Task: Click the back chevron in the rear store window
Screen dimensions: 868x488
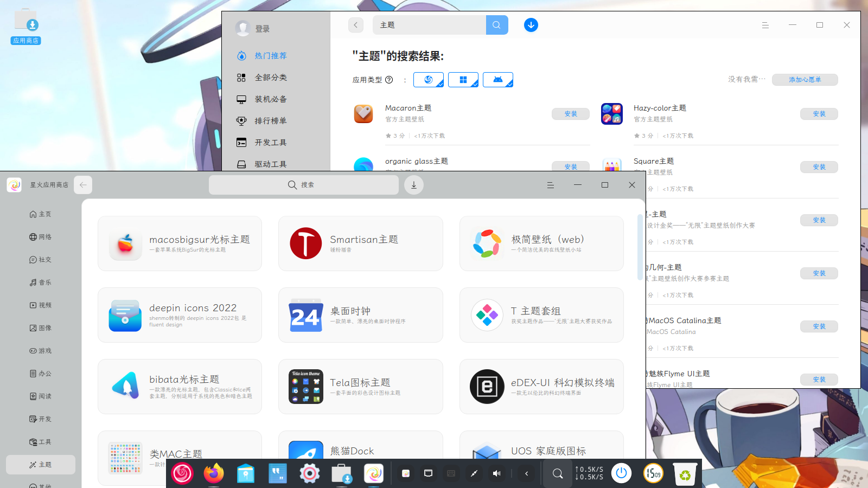Action: pyautogui.click(x=356, y=25)
